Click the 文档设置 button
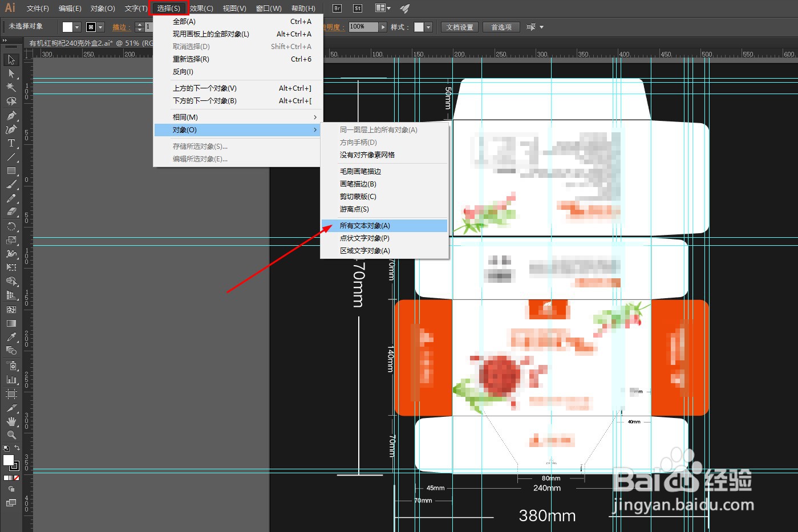The image size is (798, 532). pos(460,27)
